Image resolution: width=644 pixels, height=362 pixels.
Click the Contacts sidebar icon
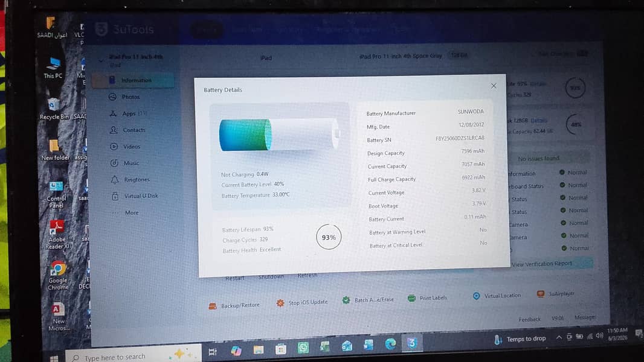click(x=114, y=130)
